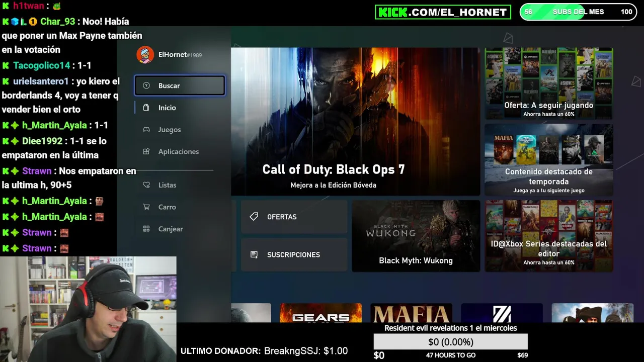Screen dimensions: 644x362
Task: Click 'Resident evil revelations 1 el miercoles' text
Action: (x=451, y=328)
